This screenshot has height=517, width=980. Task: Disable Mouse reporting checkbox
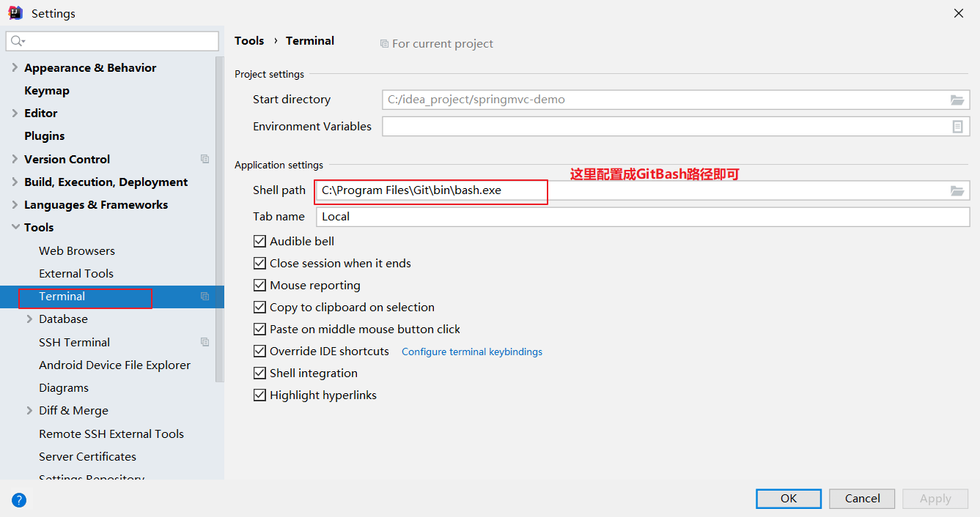pyautogui.click(x=259, y=285)
